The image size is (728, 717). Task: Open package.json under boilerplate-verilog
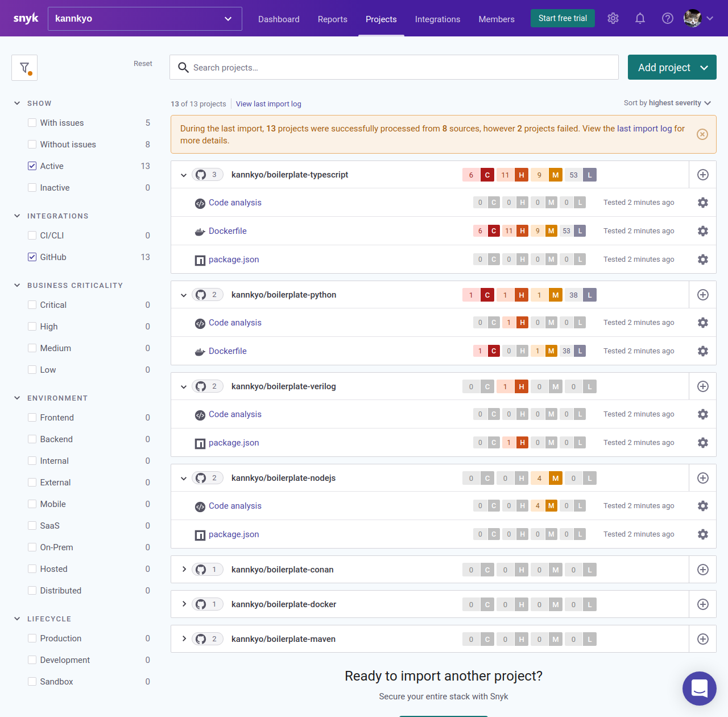[x=233, y=443]
